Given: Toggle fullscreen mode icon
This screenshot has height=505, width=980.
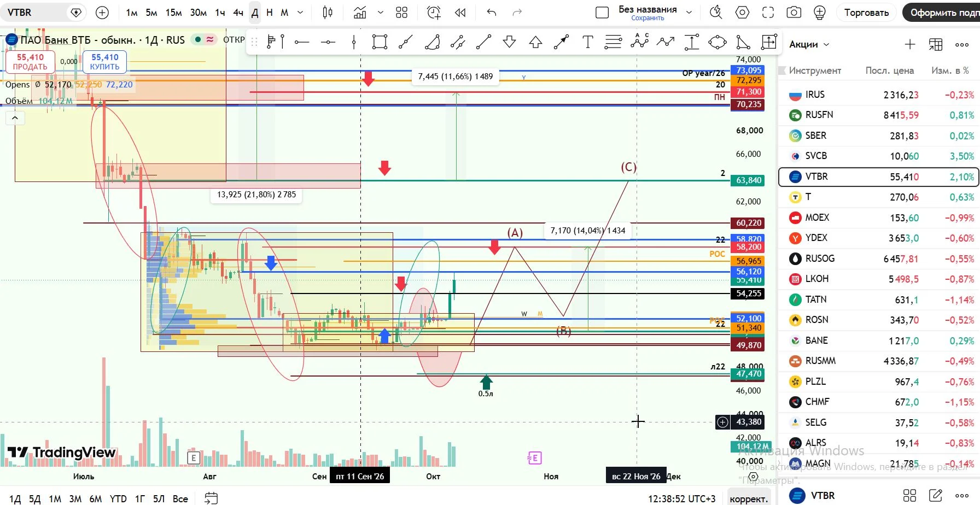Looking at the screenshot, I should tap(768, 12).
